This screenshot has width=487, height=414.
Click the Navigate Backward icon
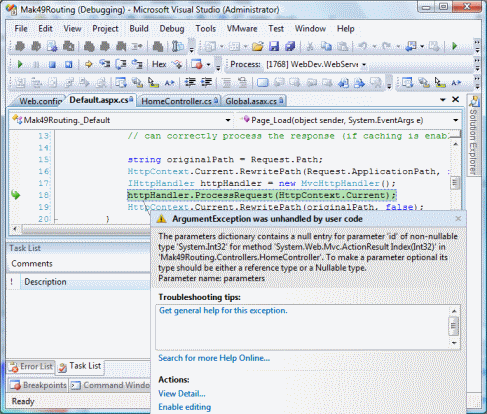(x=411, y=46)
